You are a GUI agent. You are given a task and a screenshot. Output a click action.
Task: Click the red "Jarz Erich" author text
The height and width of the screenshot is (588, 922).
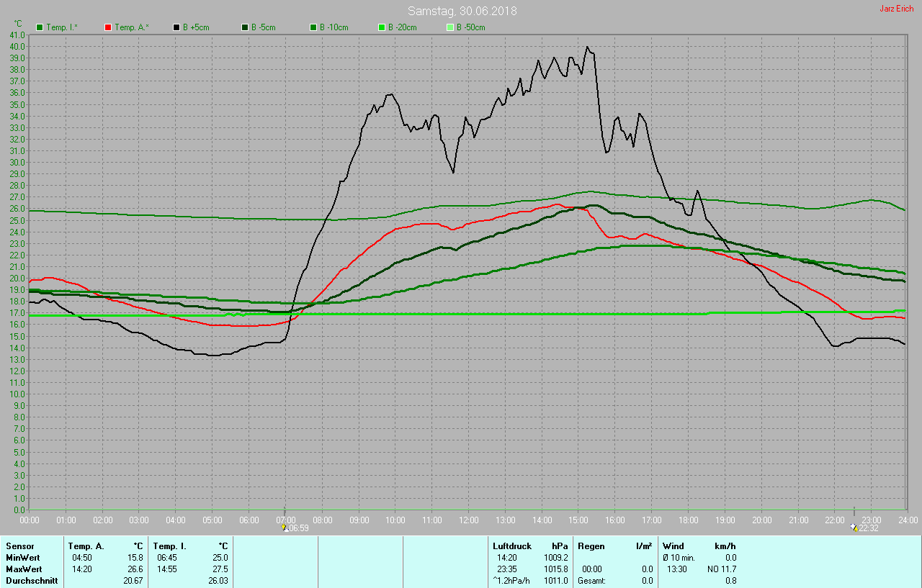[896, 9]
